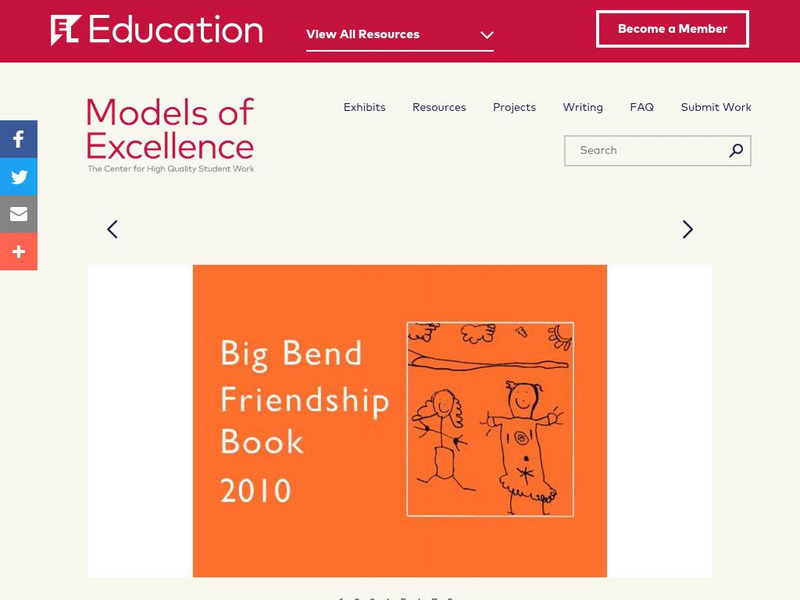Click the Models of Excellence logo
Image resolution: width=800 pixels, height=600 pixels.
(x=170, y=135)
